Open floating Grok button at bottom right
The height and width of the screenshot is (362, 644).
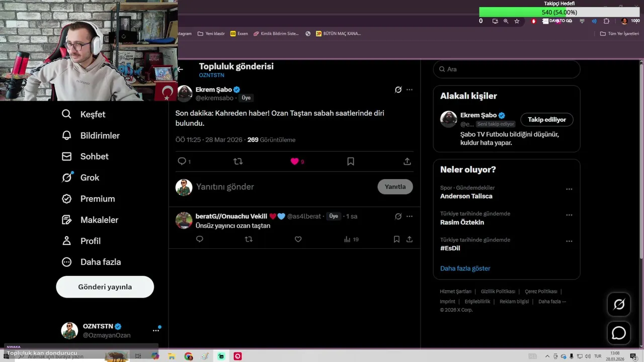coord(618,304)
